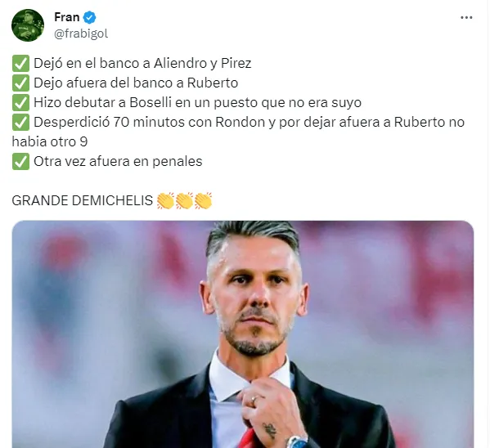Click the text 'Dejó en el banco a Aliendro y Pirez'
The width and height of the screenshot is (490, 448).
142,64
